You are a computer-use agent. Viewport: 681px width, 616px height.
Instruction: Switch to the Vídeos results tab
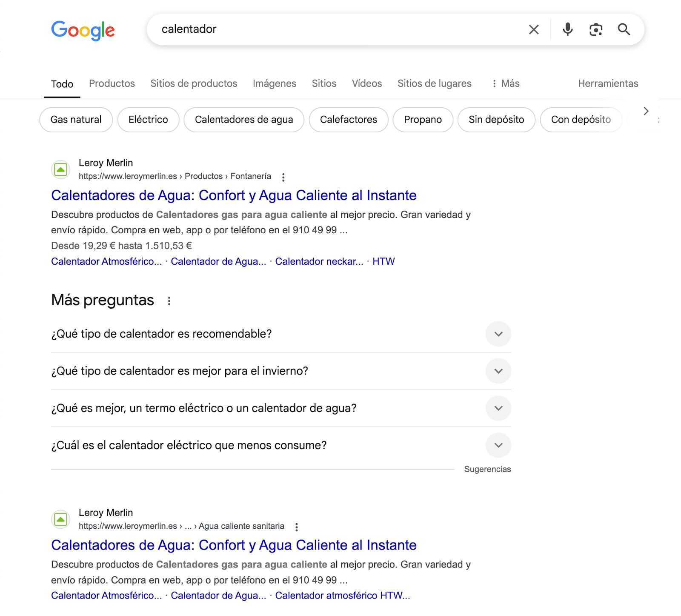coord(366,83)
